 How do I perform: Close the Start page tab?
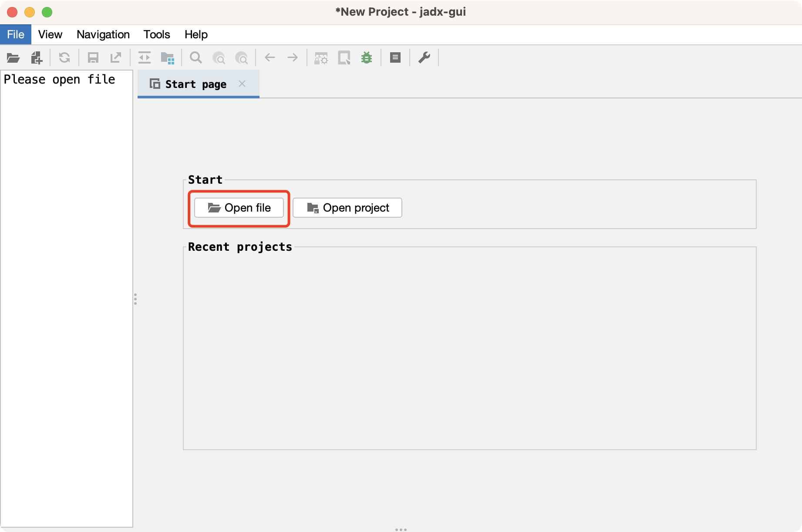[242, 84]
